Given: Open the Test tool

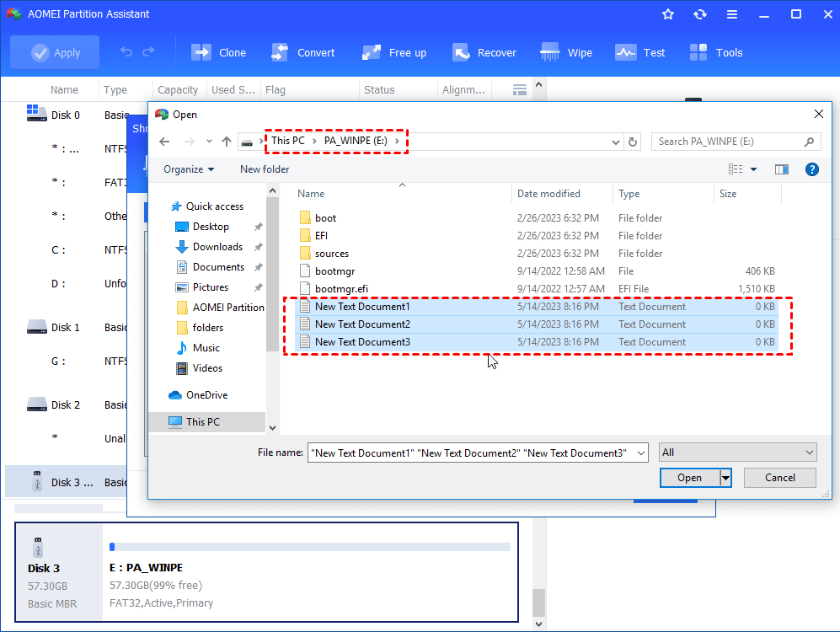Looking at the screenshot, I should click(639, 52).
